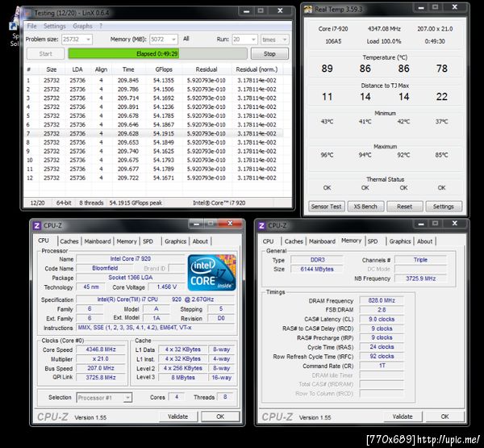
Task: Minimize the right CPU-Z window
Action: click(421, 224)
